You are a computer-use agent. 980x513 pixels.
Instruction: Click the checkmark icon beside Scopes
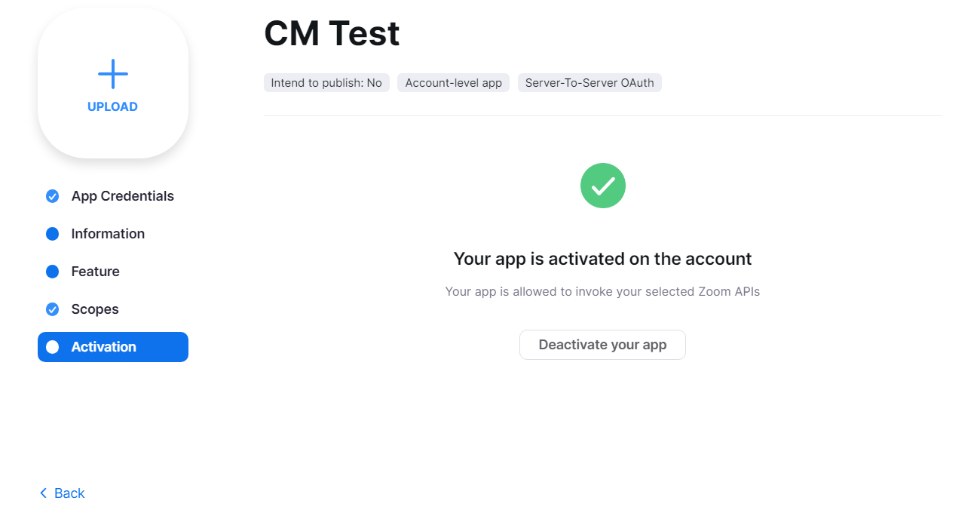pyautogui.click(x=52, y=309)
